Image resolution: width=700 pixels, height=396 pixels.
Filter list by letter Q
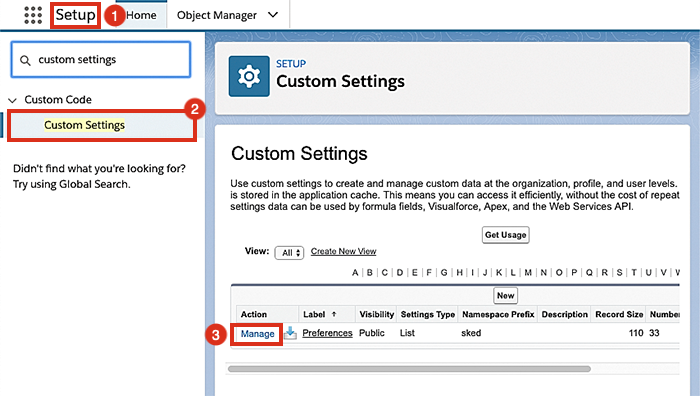point(589,272)
